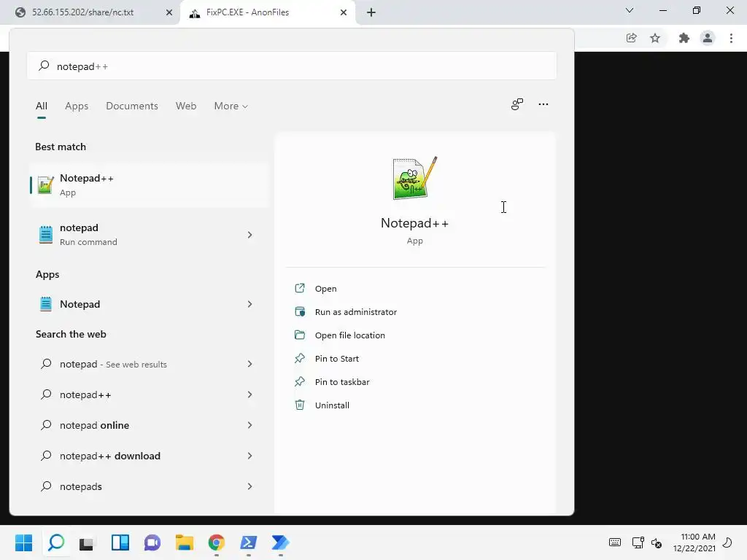Click in the notepad++ search box
The height and width of the screenshot is (560, 747).
pos(292,66)
